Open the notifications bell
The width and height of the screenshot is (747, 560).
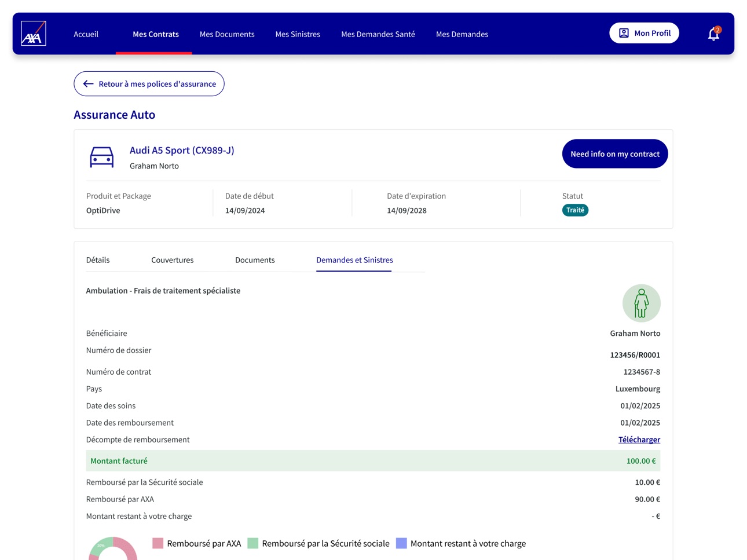pos(714,34)
